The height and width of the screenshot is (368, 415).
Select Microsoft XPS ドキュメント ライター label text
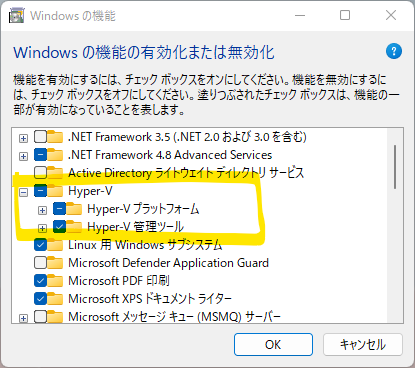coord(150,299)
